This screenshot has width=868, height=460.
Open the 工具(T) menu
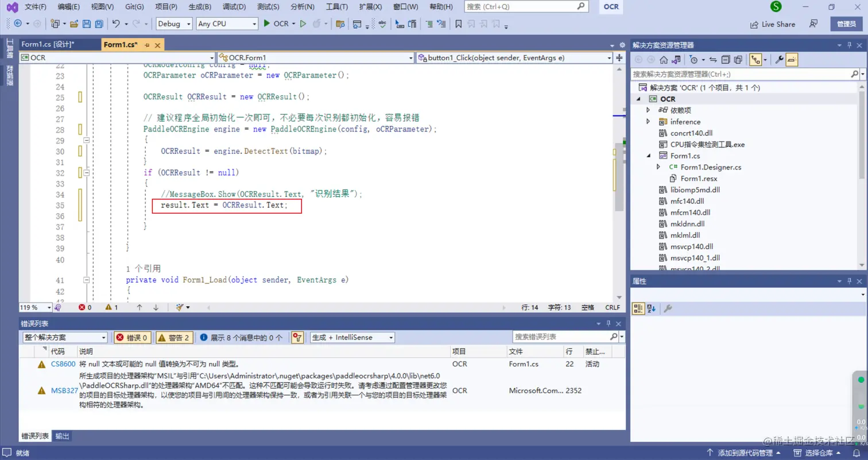point(336,7)
